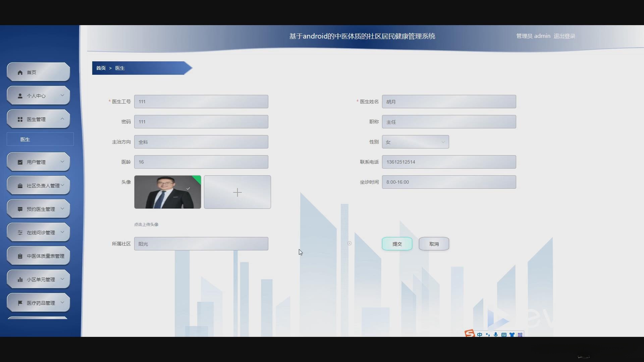Click the uploaded doctor avatar thumbnail
Viewport: 644px width, 362px height.
pyautogui.click(x=167, y=192)
